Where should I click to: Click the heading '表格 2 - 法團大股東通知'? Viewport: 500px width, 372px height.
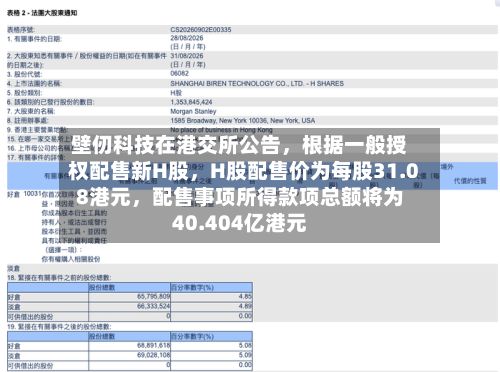[x=42, y=13]
